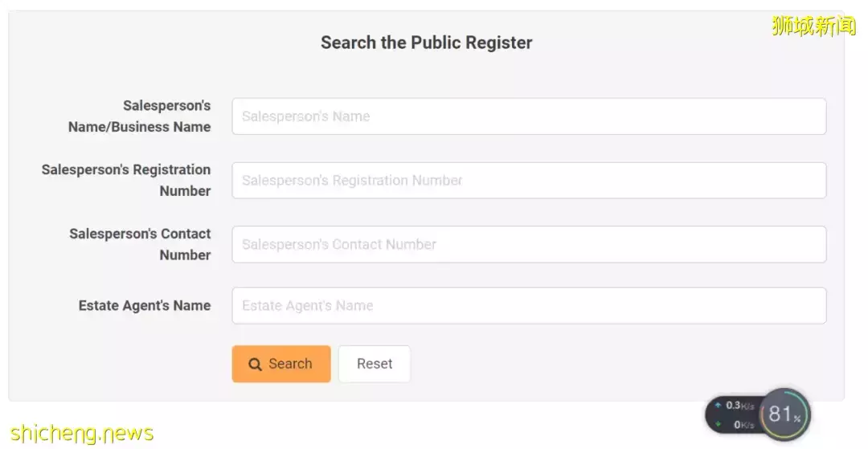Click into Salesperson's Registration Number field
This screenshot has width=868, height=449.
tap(529, 181)
